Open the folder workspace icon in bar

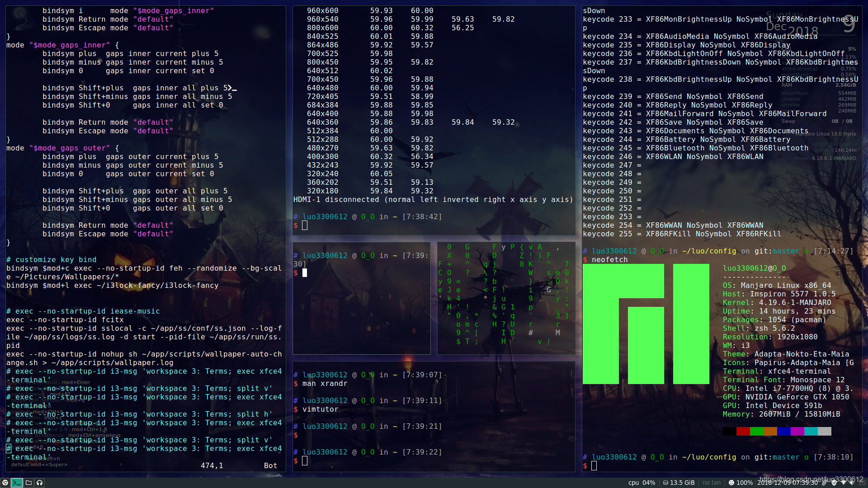[28, 483]
